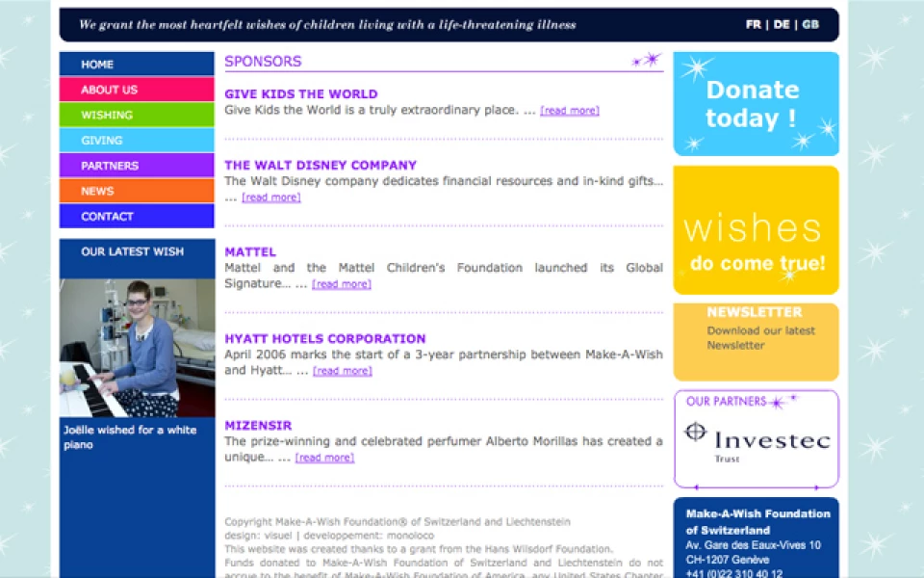
Task: Click the copyright Make-A-Wish Foundation line
Action: tap(398, 521)
